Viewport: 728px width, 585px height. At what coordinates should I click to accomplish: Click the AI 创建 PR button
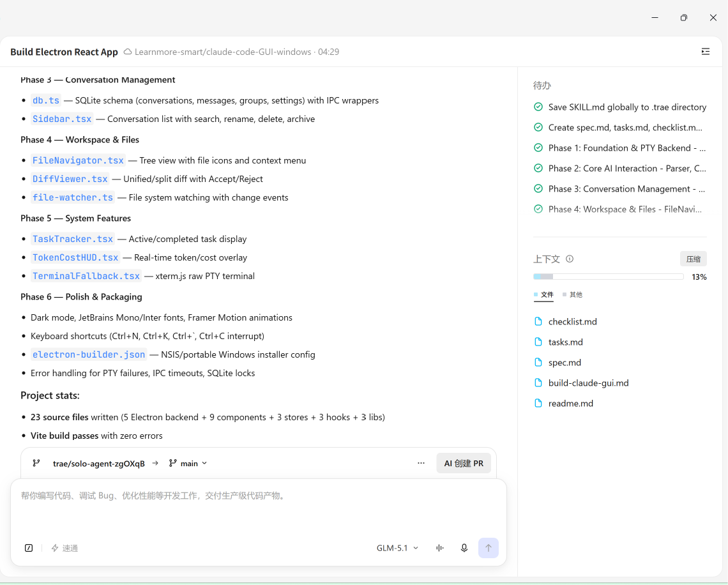pos(464,463)
